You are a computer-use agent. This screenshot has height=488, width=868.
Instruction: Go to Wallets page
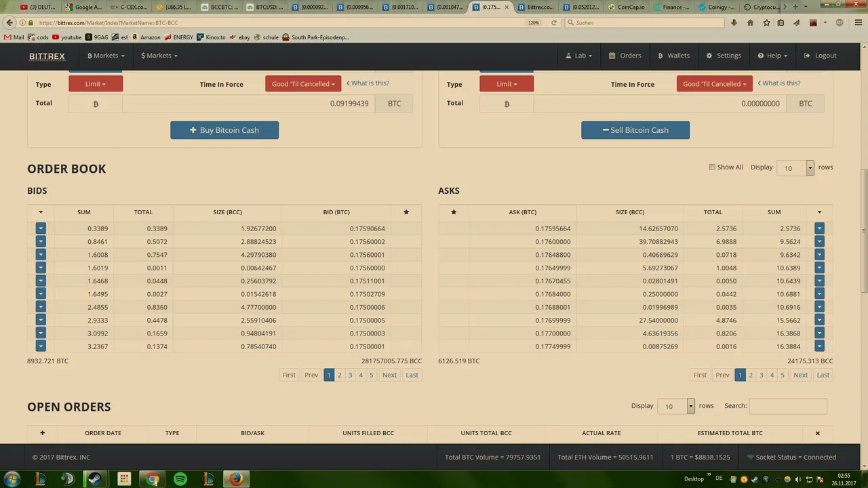(673, 56)
